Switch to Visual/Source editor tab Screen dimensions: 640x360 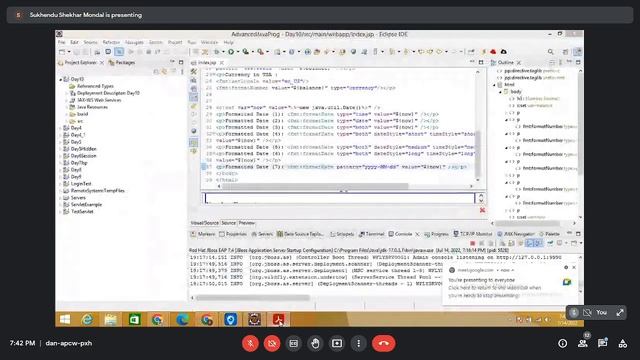point(204,223)
